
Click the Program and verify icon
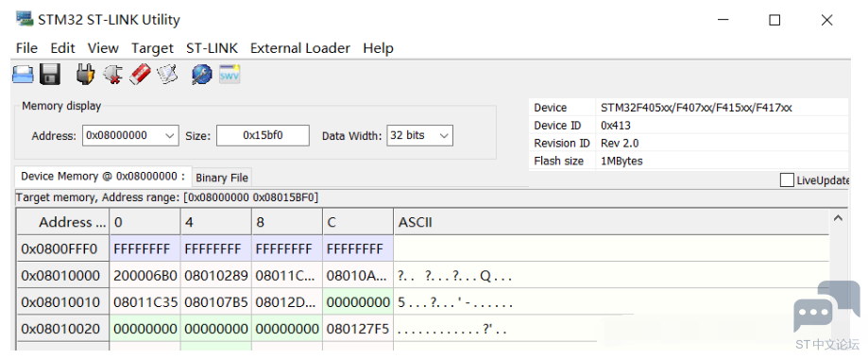pyautogui.click(x=167, y=75)
